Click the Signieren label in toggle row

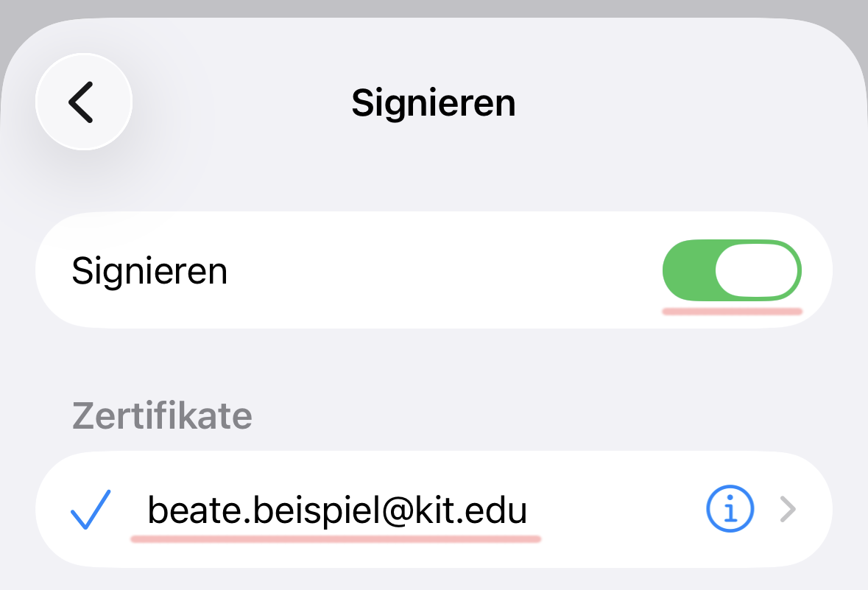coord(149,271)
